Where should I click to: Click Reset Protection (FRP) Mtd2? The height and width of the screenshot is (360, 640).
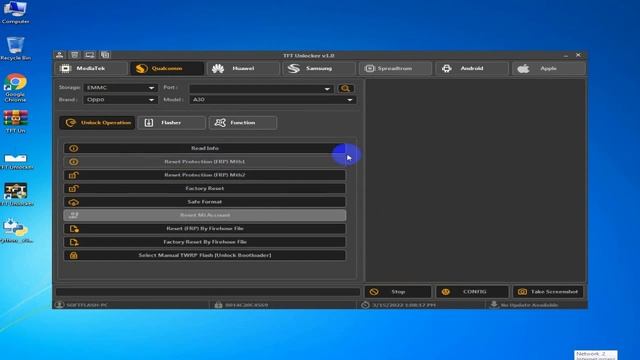(205, 175)
